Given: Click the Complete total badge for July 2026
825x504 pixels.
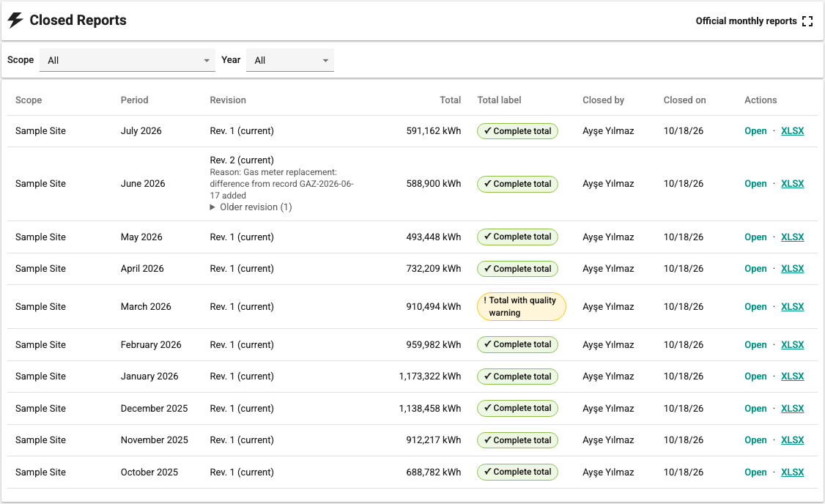Looking at the screenshot, I should (517, 131).
